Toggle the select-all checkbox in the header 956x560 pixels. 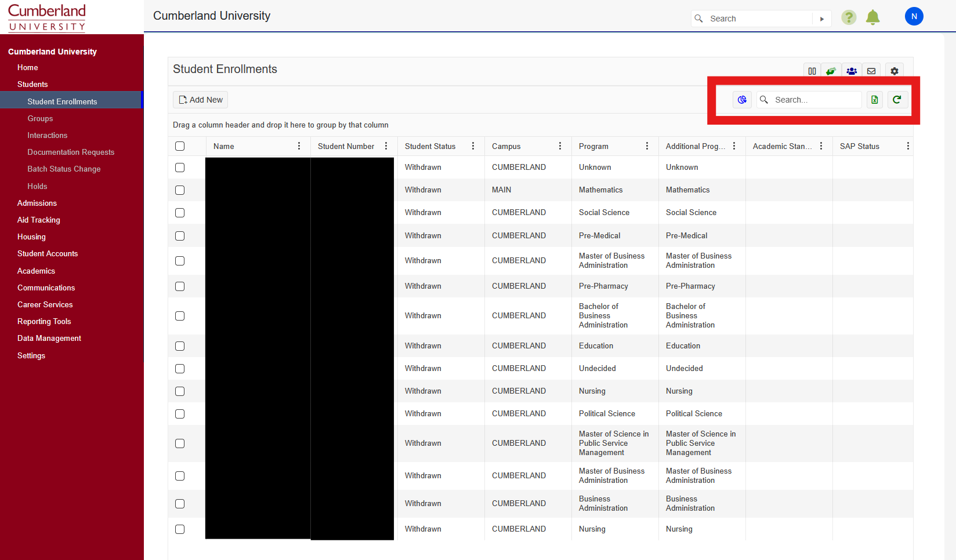tap(180, 146)
